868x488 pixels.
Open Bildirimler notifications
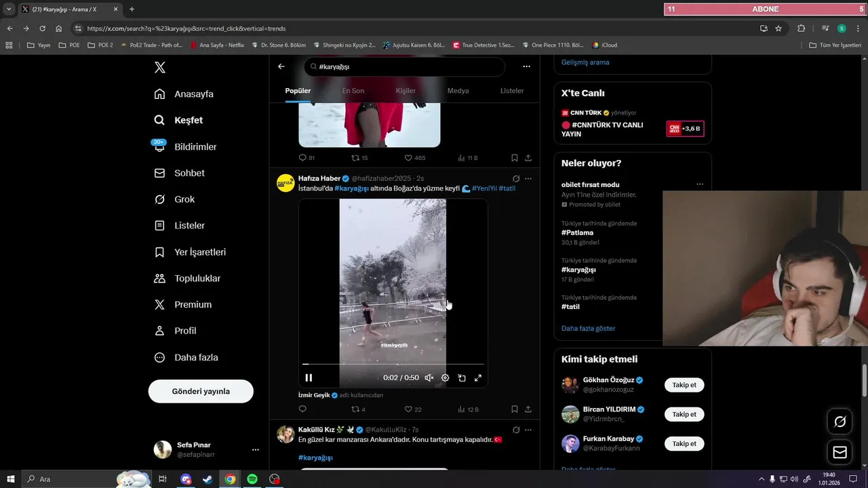[x=185, y=146]
